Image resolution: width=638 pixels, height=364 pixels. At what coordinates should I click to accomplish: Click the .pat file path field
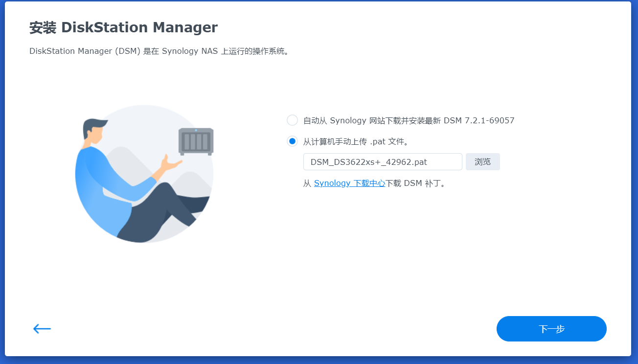(383, 162)
